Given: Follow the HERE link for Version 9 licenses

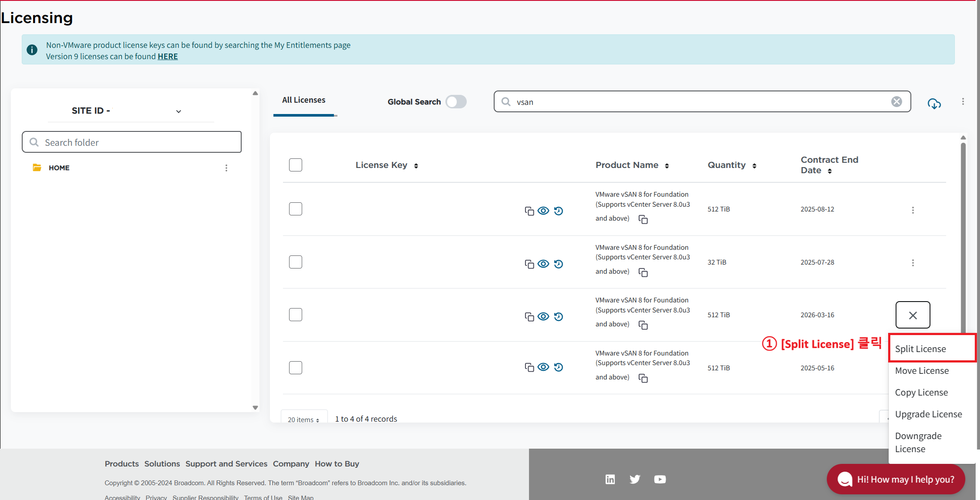Looking at the screenshot, I should click(168, 57).
